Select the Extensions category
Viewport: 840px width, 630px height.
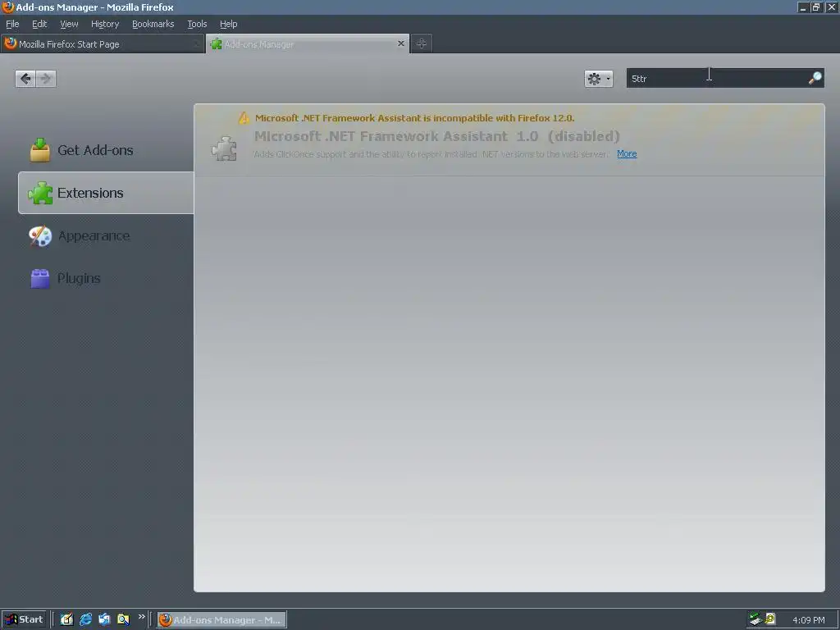(x=106, y=193)
